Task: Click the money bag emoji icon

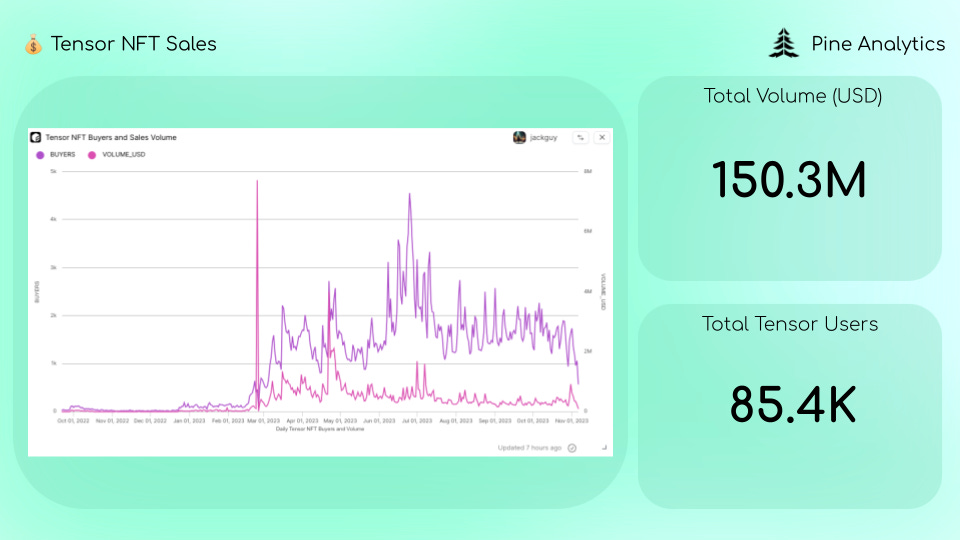Action: coord(33,45)
